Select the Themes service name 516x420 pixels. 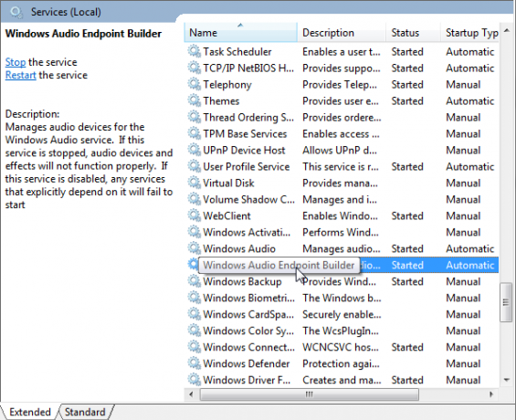tap(221, 101)
